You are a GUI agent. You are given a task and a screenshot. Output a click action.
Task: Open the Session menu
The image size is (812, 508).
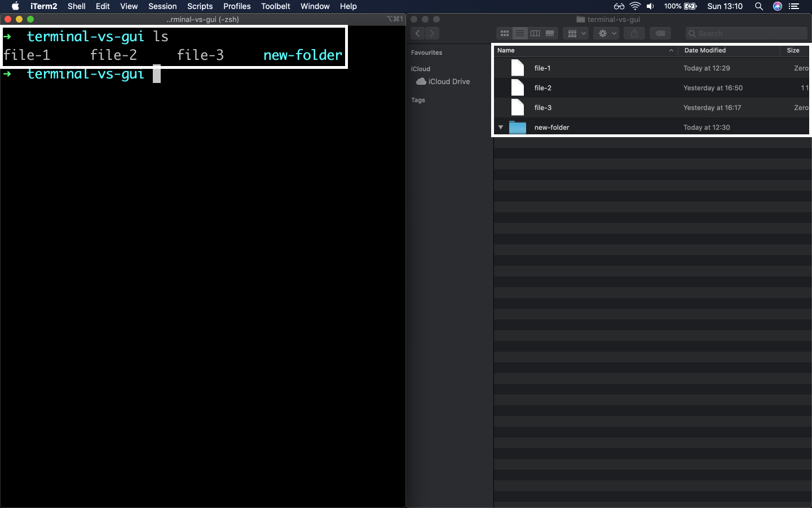(162, 6)
